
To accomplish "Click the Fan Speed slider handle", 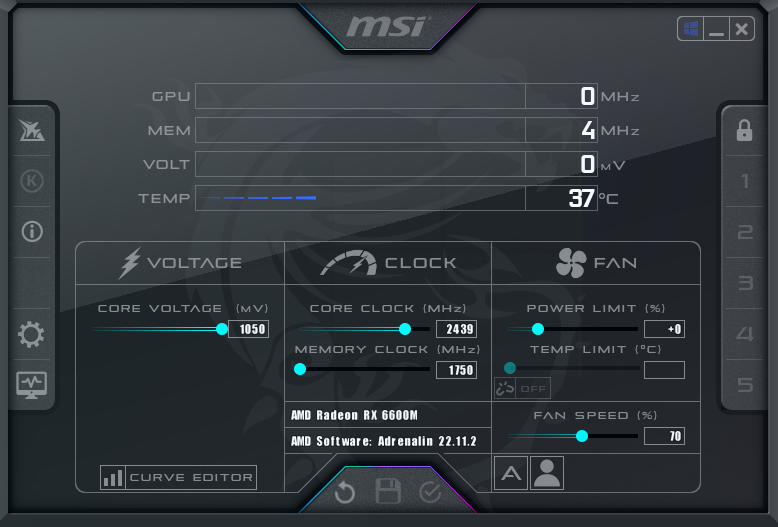I will 582,436.
